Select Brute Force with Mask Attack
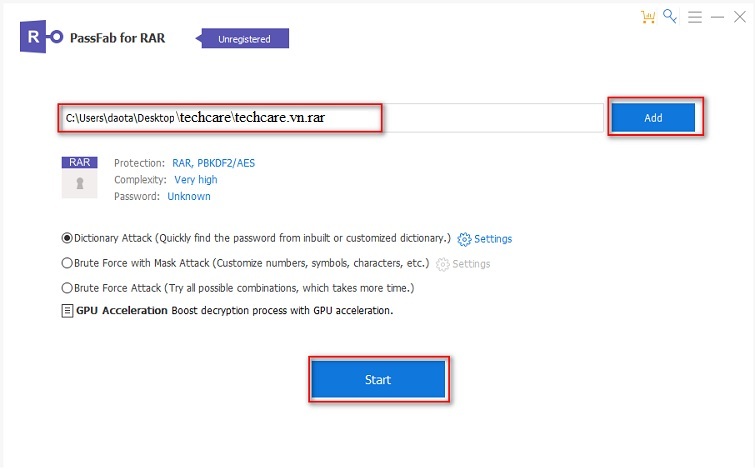Image resolution: width=755 pixels, height=470 pixels. point(67,263)
